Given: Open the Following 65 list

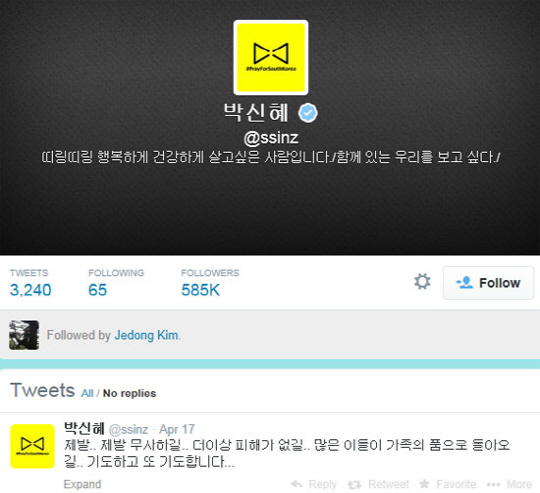Looking at the screenshot, I should pyautogui.click(x=116, y=283).
